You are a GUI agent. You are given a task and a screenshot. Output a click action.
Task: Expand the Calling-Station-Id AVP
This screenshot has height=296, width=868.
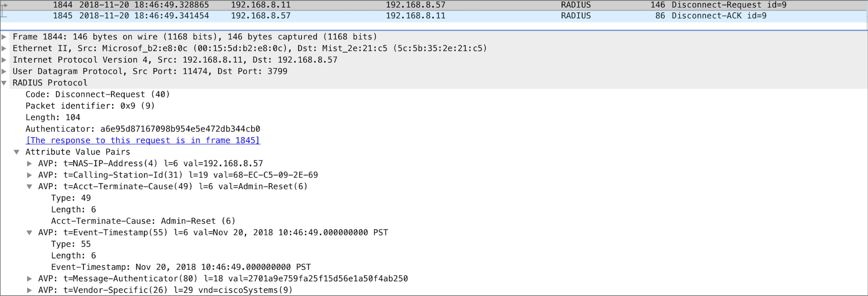pyautogui.click(x=30, y=175)
